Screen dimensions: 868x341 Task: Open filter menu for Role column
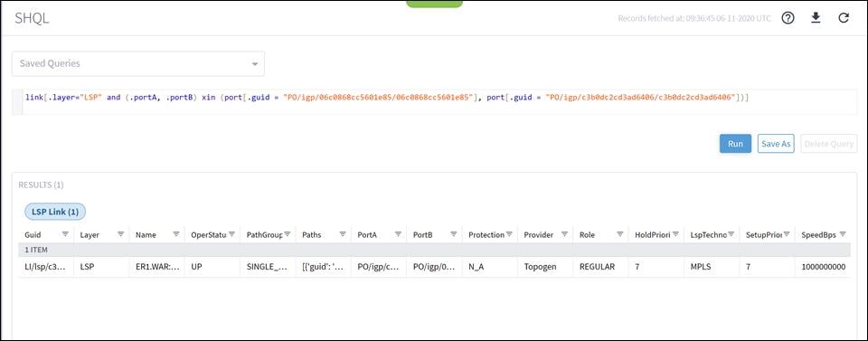pyautogui.click(x=620, y=234)
